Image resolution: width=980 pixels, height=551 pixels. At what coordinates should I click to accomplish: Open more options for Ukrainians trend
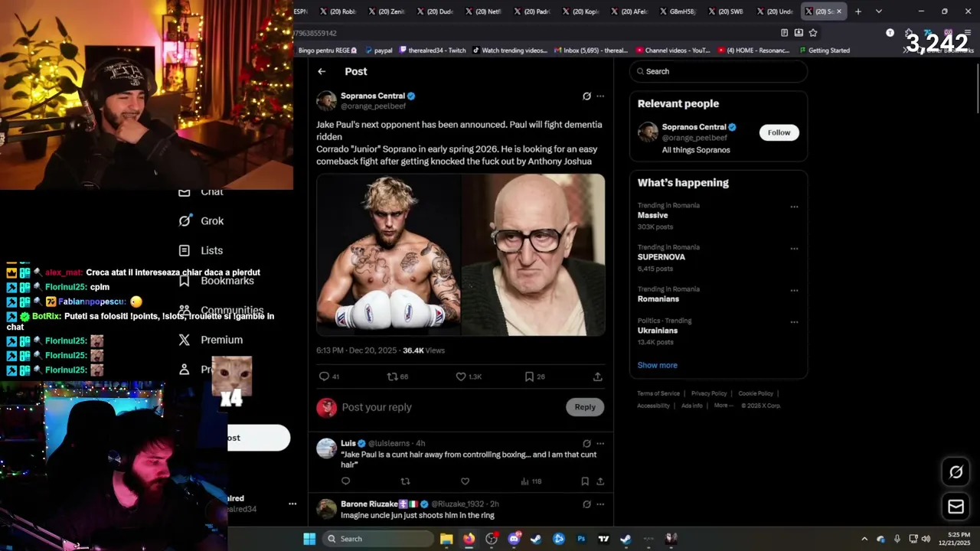coord(794,322)
